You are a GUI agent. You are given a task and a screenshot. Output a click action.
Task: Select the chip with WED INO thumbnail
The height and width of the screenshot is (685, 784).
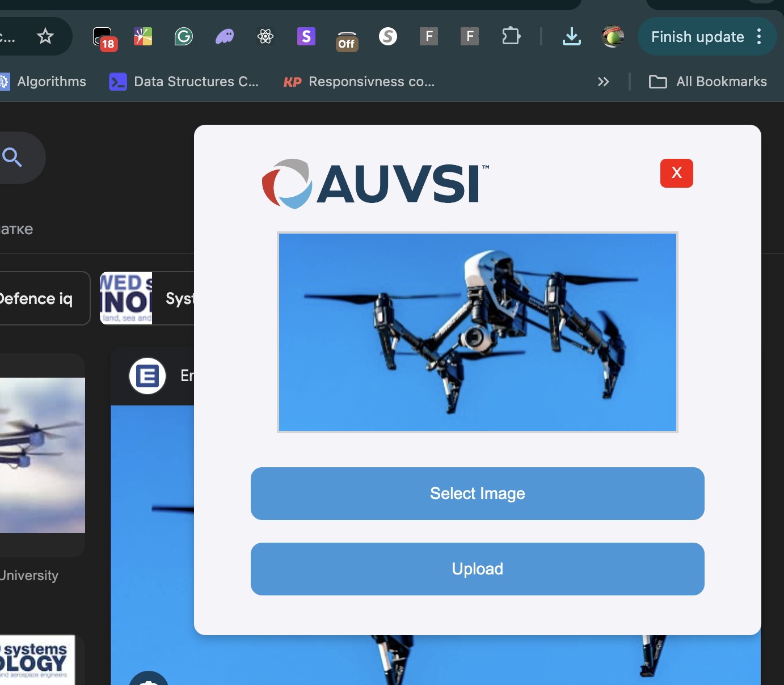[x=147, y=298]
